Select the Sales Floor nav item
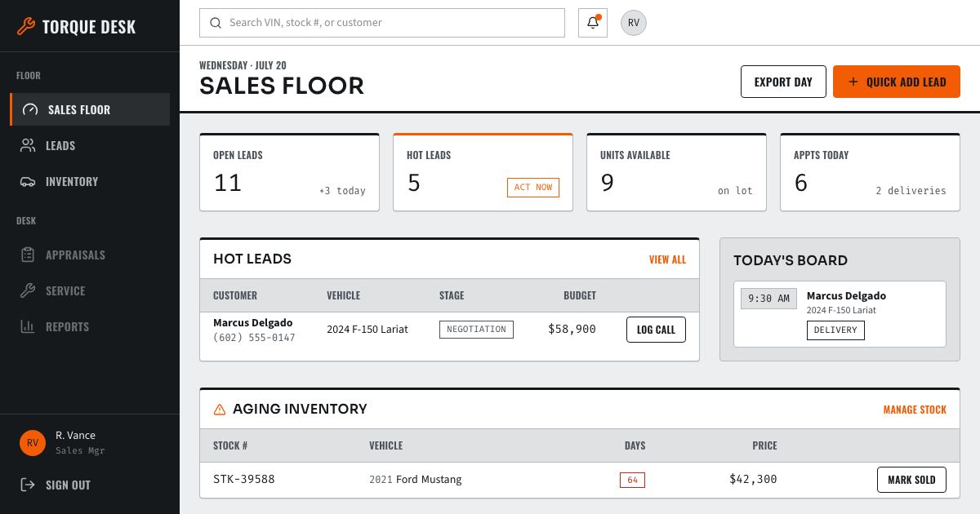This screenshot has width=980, height=514. coord(90,109)
